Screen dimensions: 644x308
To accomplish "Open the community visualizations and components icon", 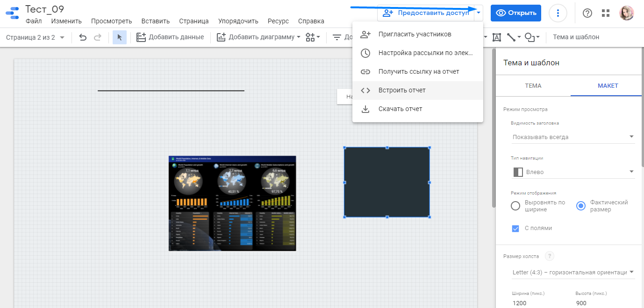I will coord(312,37).
